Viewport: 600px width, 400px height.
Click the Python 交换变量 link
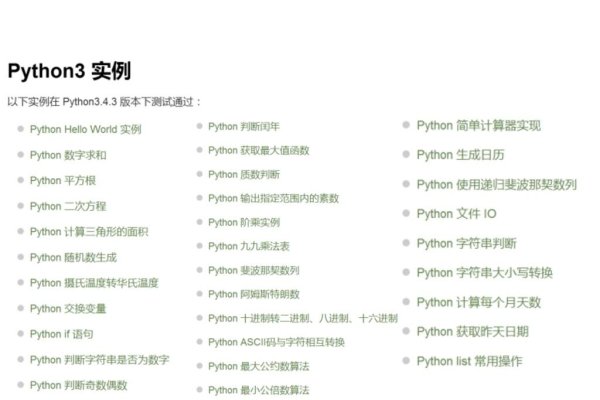point(68,309)
